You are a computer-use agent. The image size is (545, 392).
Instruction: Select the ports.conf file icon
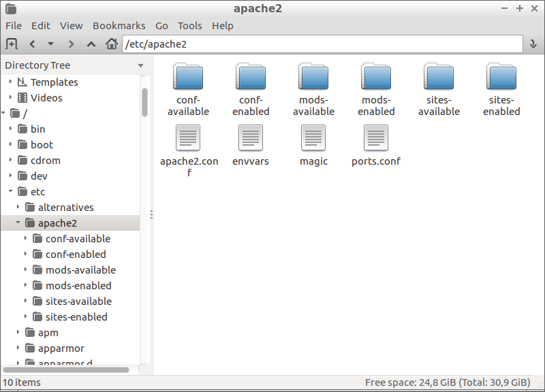[376, 138]
